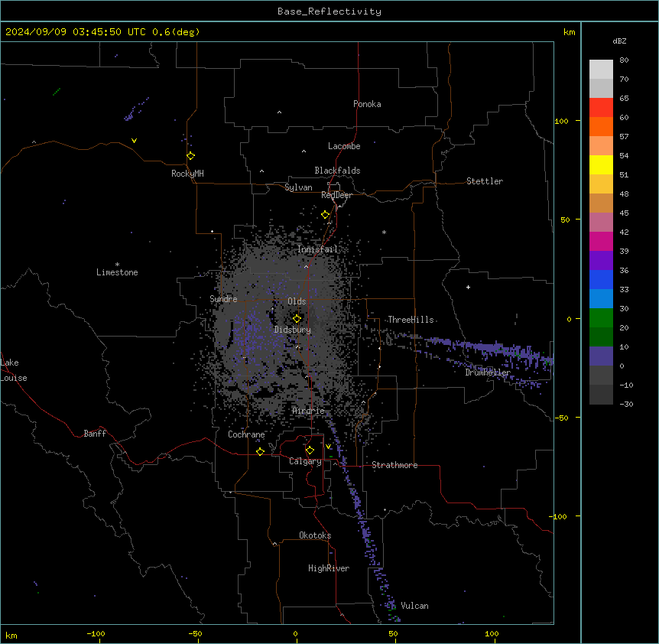659x644 pixels.
Task: Select the violet 36–39 dBZ legend swatch
Action: 601,261
